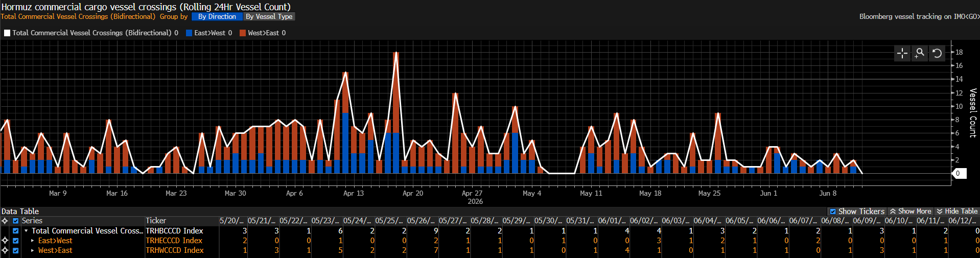
Task: Click the May 11 x-axis date label
Action: (591, 194)
